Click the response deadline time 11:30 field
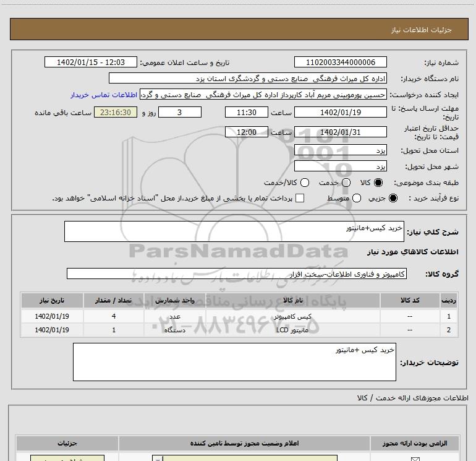The height and width of the screenshot is (461, 476). pyautogui.click(x=247, y=112)
